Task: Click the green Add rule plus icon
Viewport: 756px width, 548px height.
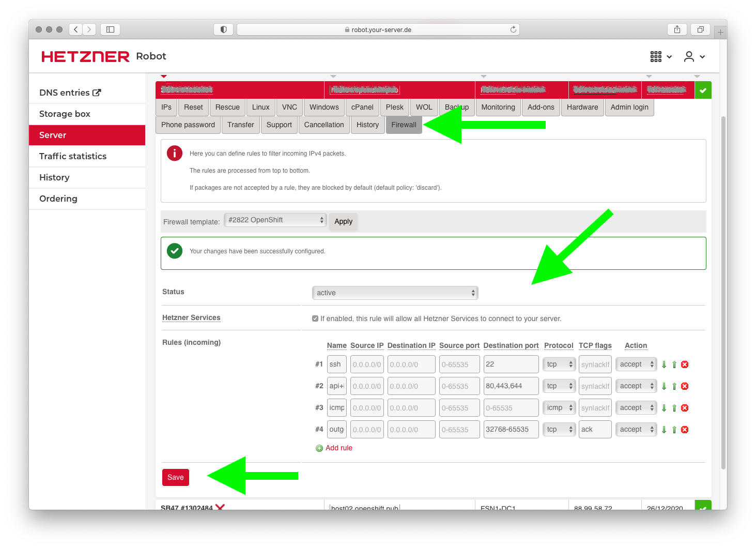Action: click(319, 448)
